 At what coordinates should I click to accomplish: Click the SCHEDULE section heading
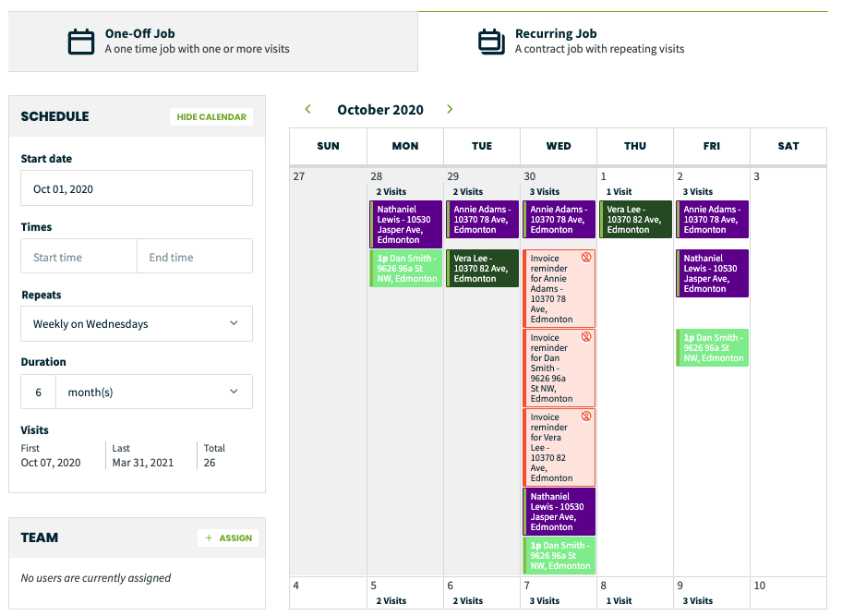(54, 116)
